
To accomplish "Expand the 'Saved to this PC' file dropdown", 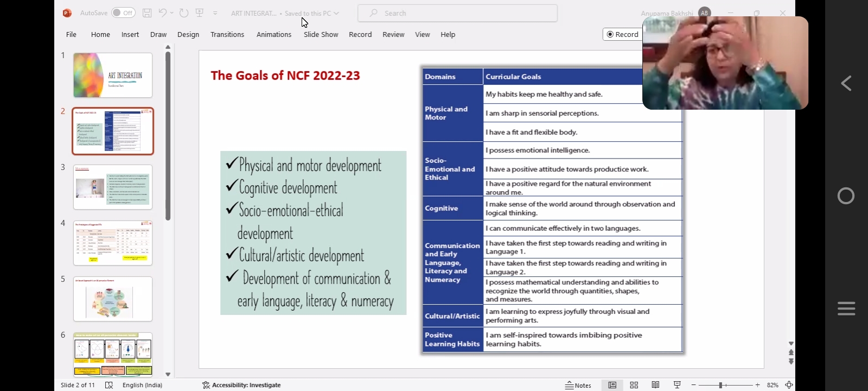I will (x=336, y=13).
